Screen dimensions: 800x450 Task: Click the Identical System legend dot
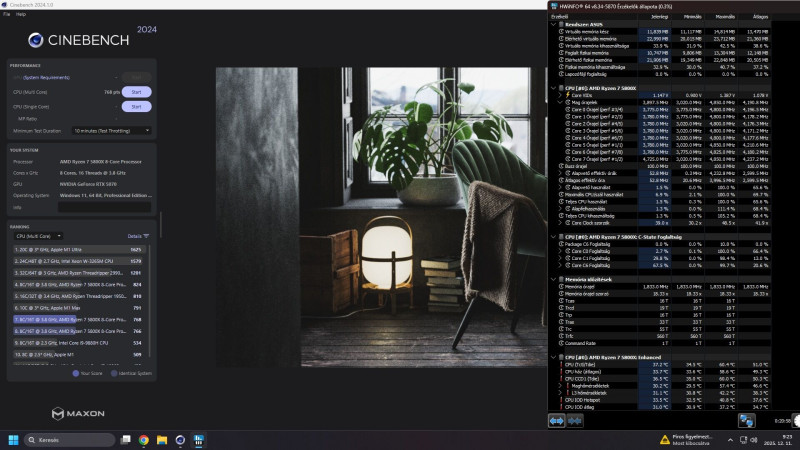pos(114,373)
